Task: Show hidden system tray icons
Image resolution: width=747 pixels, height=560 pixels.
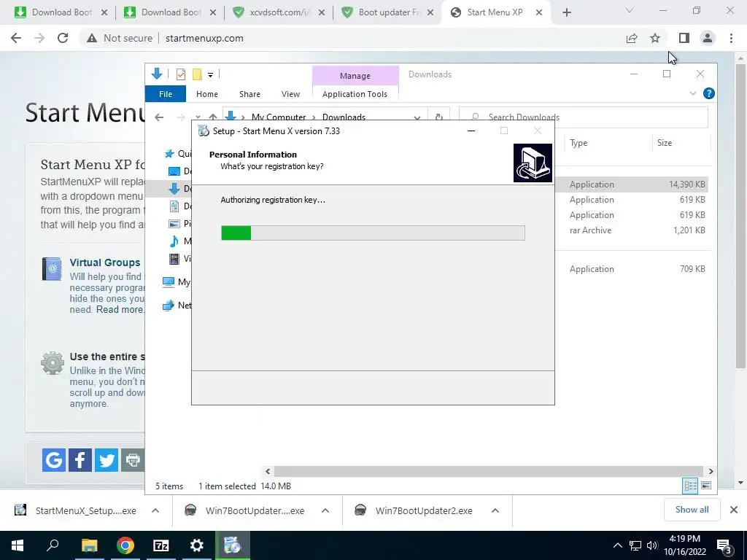Action: [617, 545]
